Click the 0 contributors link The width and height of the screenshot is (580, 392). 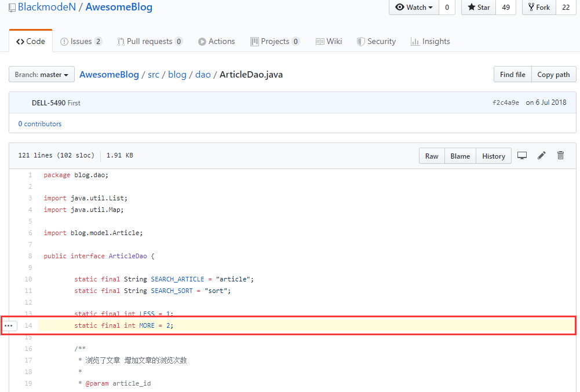click(40, 124)
